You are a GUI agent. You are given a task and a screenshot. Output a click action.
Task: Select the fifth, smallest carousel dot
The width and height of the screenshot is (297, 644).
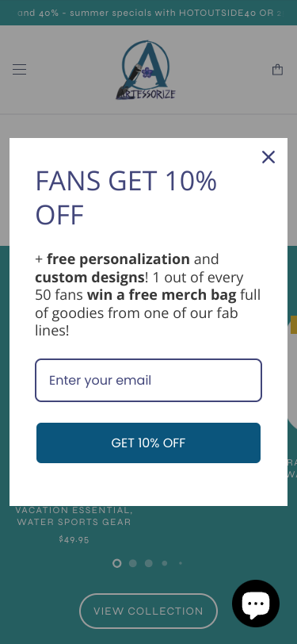pos(181,563)
